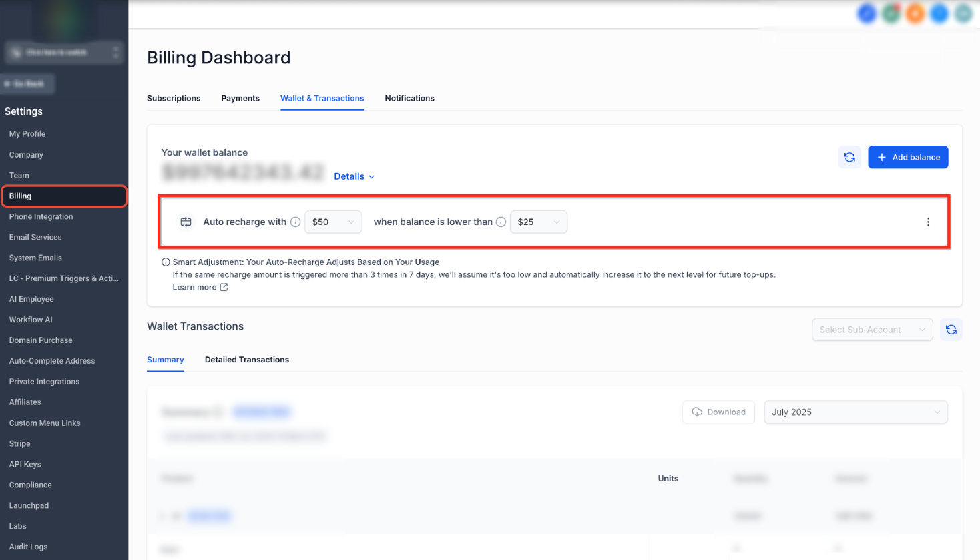Open the auto recharge three-dot menu
The image size is (980, 560).
(x=928, y=222)
